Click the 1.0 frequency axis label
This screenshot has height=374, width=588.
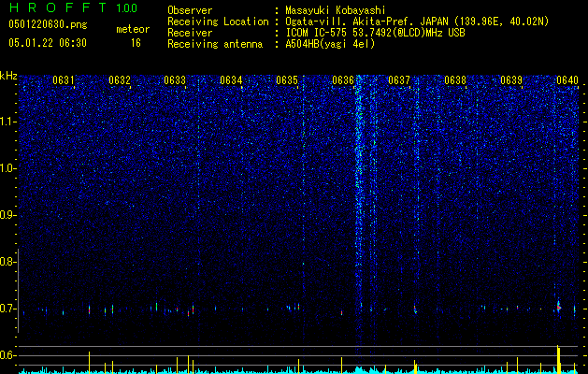pos(7,168)
